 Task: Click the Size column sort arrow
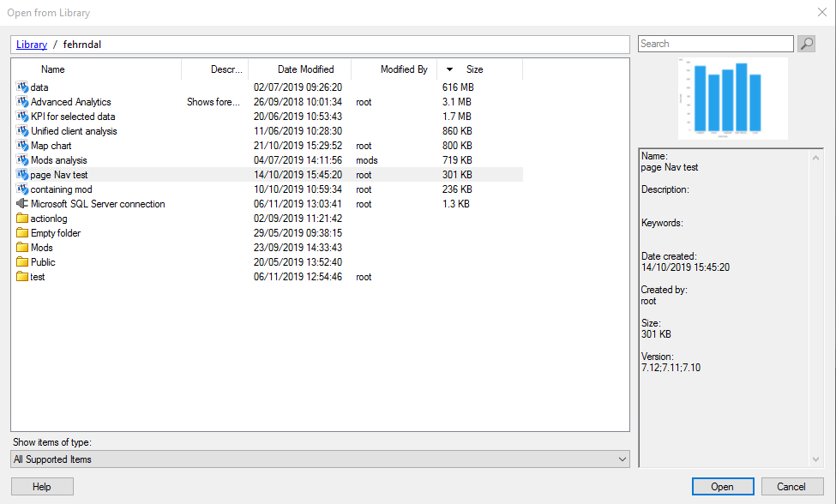[450, 69]
